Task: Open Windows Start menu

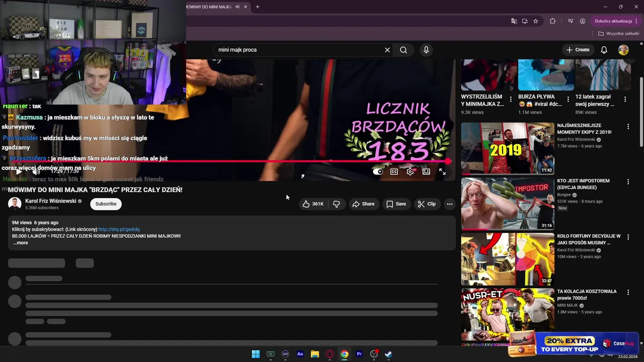Action: click(256, 354)
